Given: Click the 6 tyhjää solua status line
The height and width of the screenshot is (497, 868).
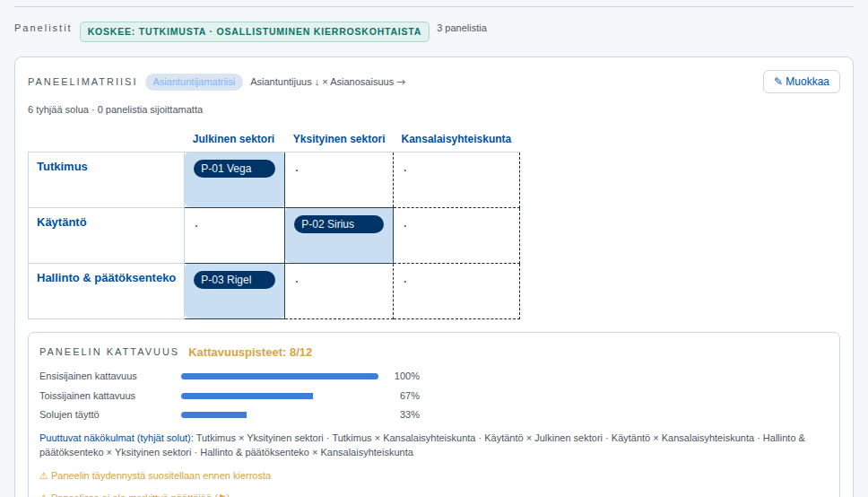Looking at the screenshot, I should pyautogui.click(x=115, y=109).
